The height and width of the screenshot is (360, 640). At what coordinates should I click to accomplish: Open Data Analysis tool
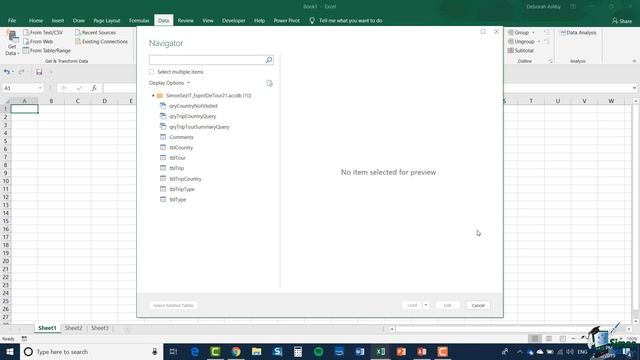[x=578, y=32]
